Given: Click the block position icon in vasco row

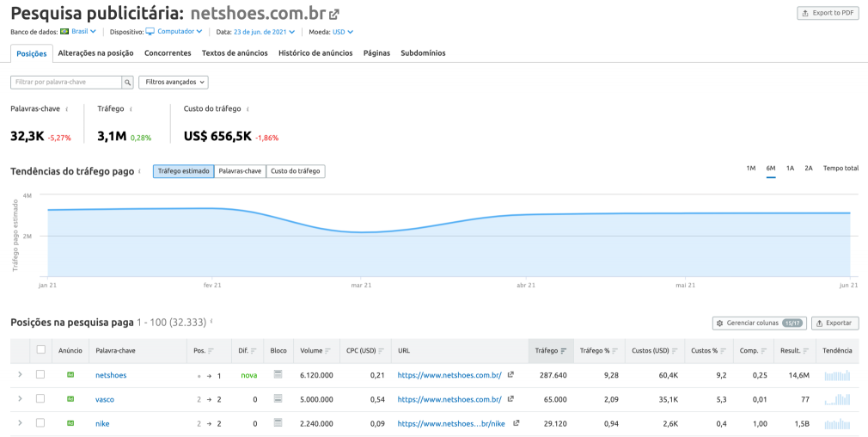Looking at the screenshot, I should click(278, 399).
